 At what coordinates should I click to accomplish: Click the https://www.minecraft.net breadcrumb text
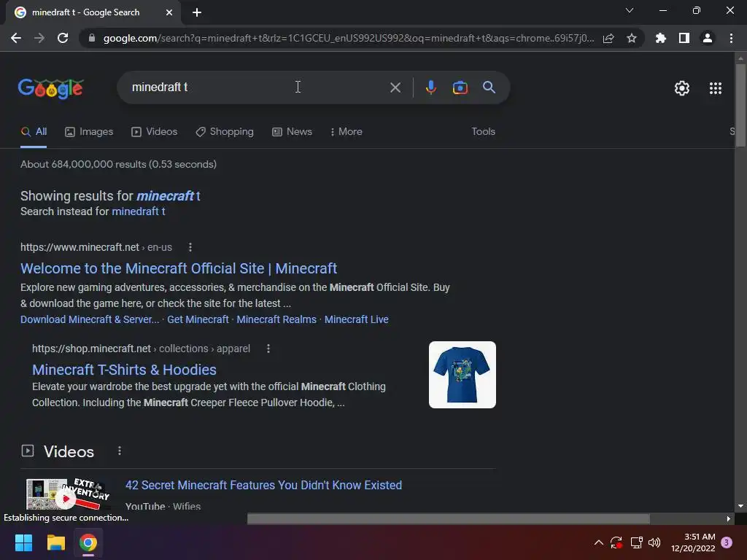(80, 247)
